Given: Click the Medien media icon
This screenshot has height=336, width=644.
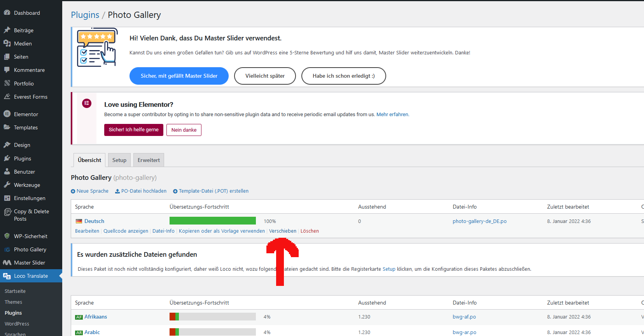Looking at the screenshot, I should click(7, 44).
